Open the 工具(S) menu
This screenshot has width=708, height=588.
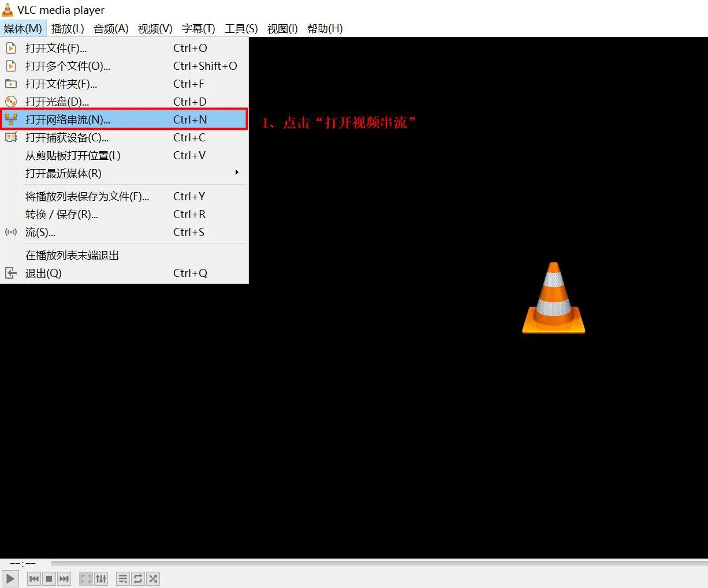pyautogui.click(x=241, y=28)
